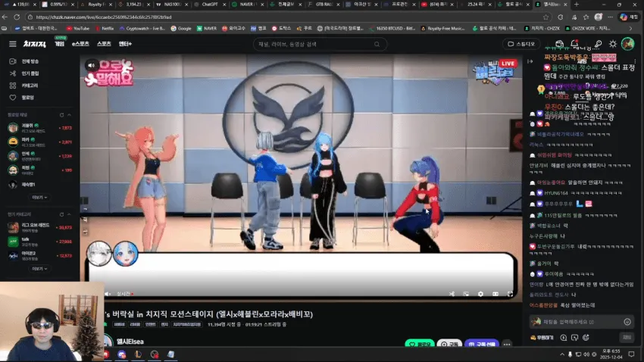Create a clip with scissors icon

point(452,294)
